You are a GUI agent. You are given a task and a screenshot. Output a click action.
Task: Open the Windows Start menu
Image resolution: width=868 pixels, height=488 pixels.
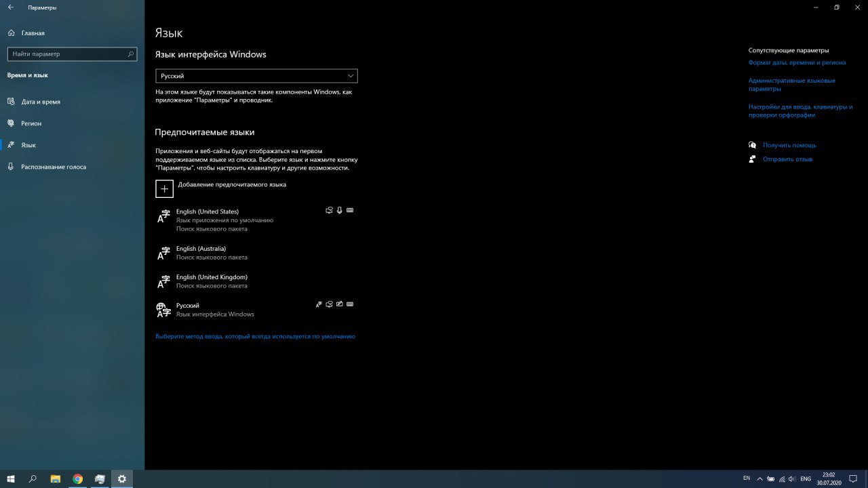[11, 479]
